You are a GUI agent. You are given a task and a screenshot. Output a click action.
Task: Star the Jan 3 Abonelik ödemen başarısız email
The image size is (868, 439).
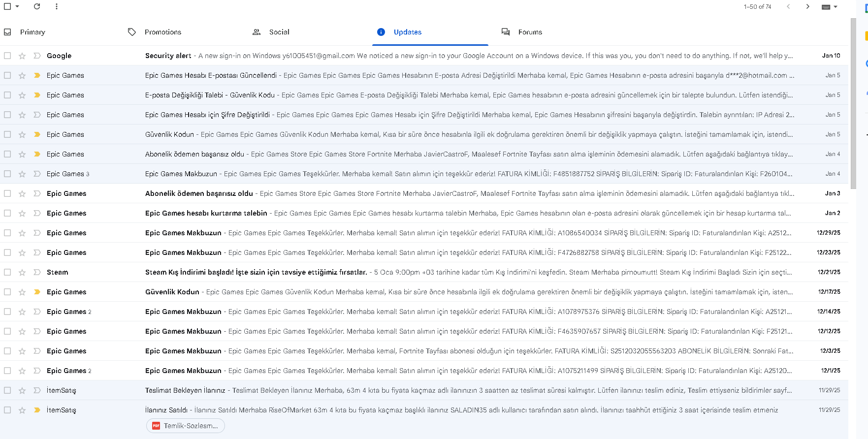(x=22, y=193)
